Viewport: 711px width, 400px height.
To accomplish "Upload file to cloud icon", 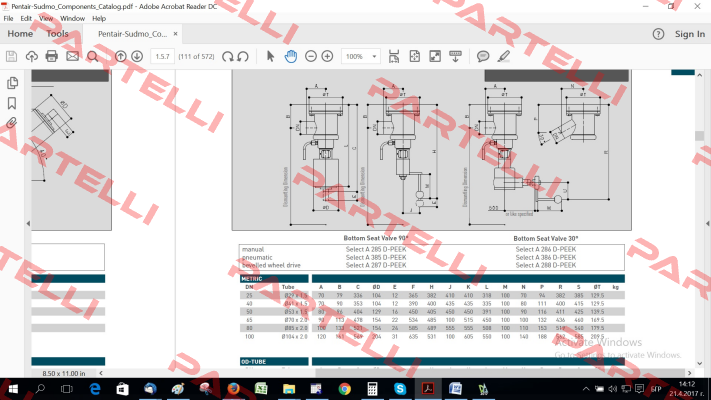I will 31,56.
